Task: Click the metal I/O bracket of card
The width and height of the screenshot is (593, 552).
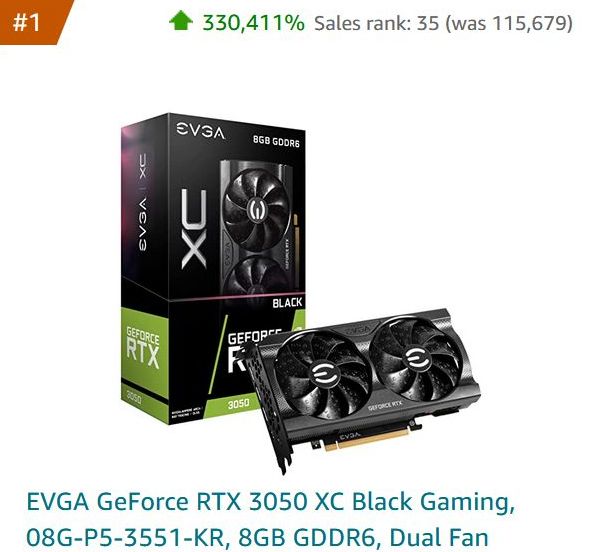Action: tap(271, 408)
